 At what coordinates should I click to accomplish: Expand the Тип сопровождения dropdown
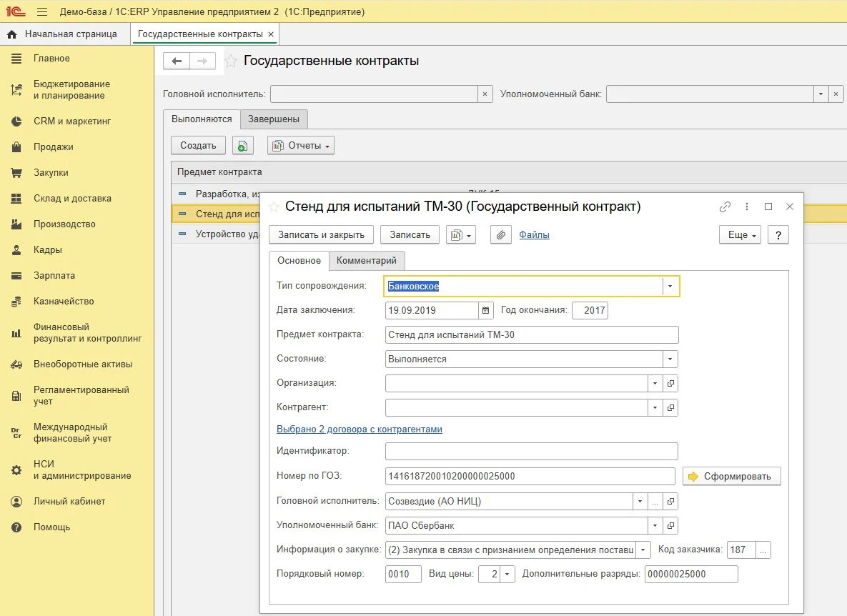pyautogui.click(x=670, y=286)
